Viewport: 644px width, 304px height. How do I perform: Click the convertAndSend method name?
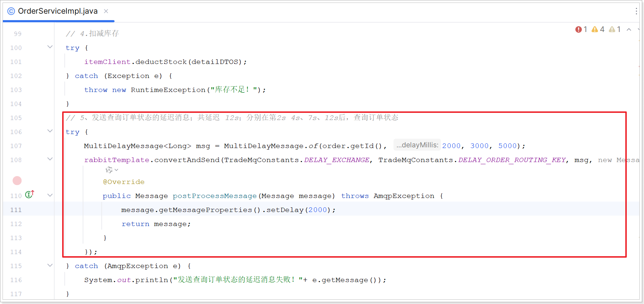(187, 160)
